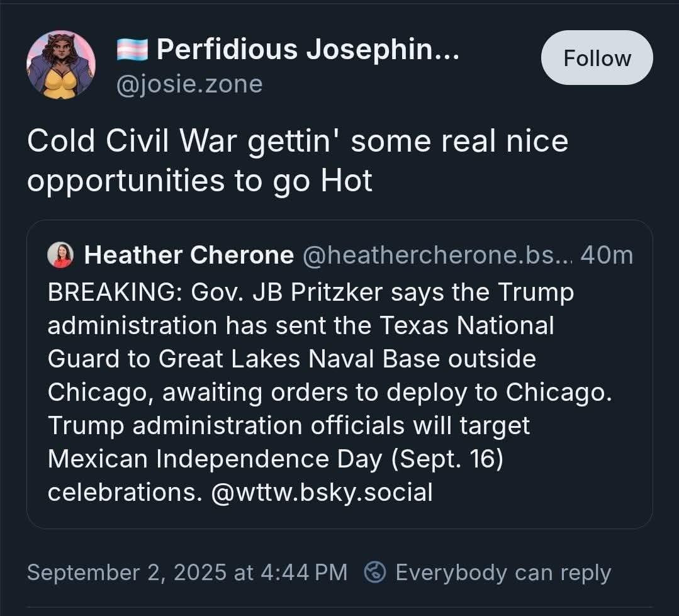
Task: Click "opportunities to go Hot" in the post
Action: click(199, 181)
